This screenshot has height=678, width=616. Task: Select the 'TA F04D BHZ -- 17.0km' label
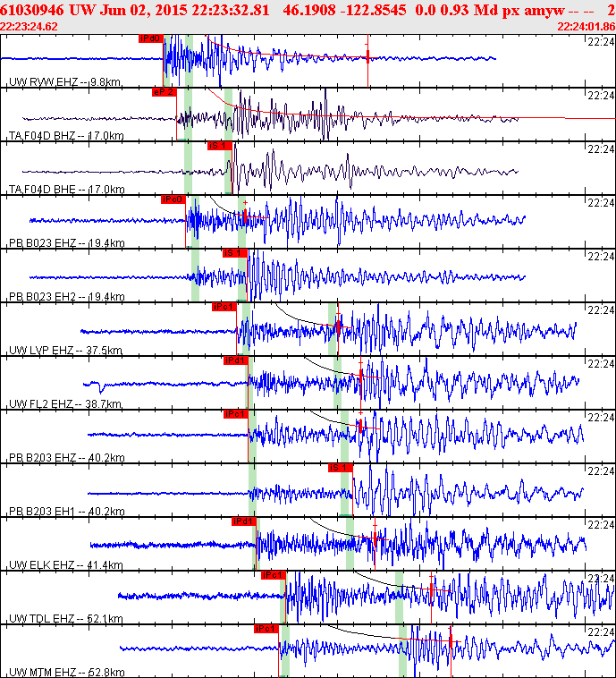(66, 135)
